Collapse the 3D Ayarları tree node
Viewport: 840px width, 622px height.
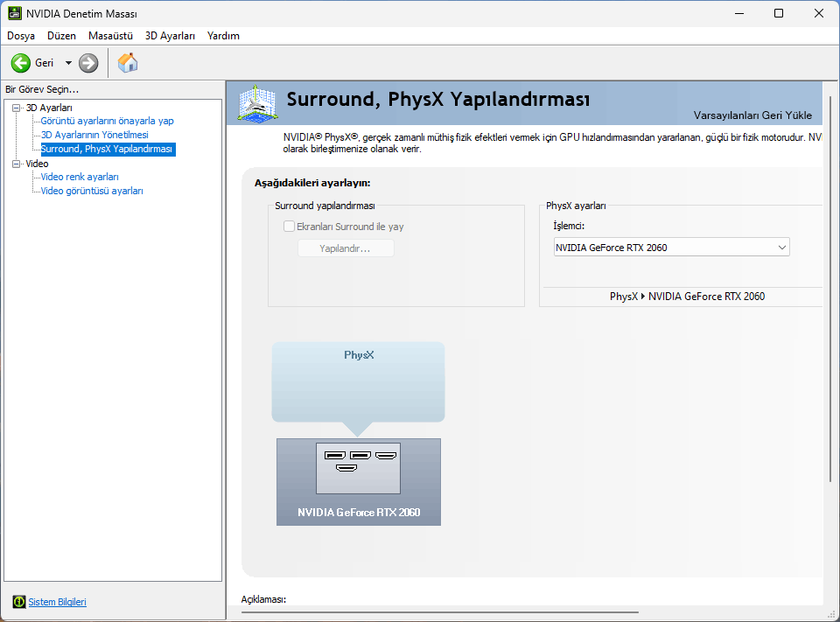click(16, 108)
